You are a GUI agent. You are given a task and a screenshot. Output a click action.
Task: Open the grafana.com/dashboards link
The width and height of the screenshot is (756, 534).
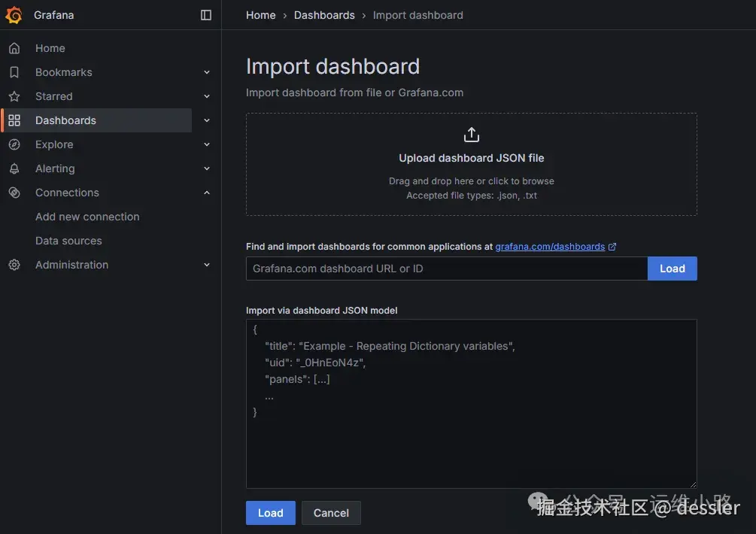click(550, 247)
